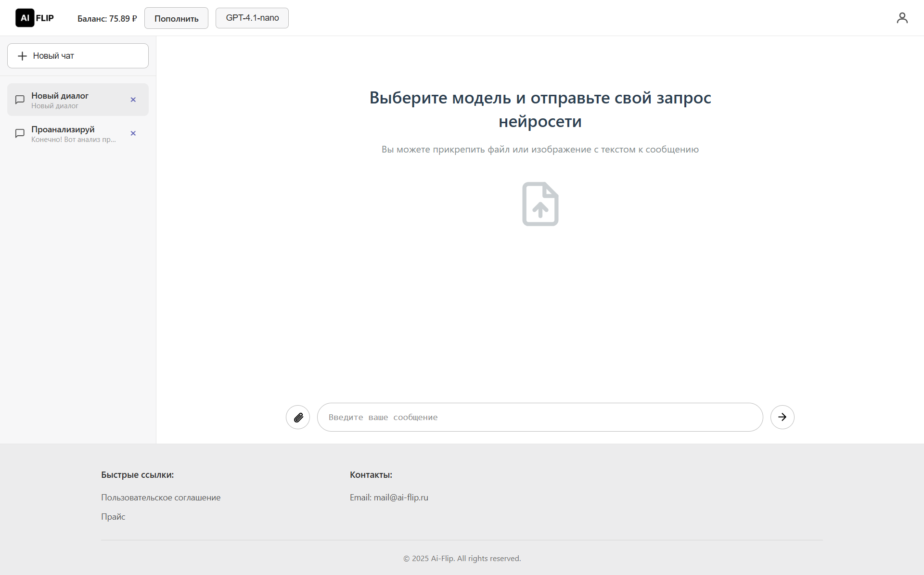
Task: Open 'Пользовательское соглашение' link
Action: (x=161, y=498)
